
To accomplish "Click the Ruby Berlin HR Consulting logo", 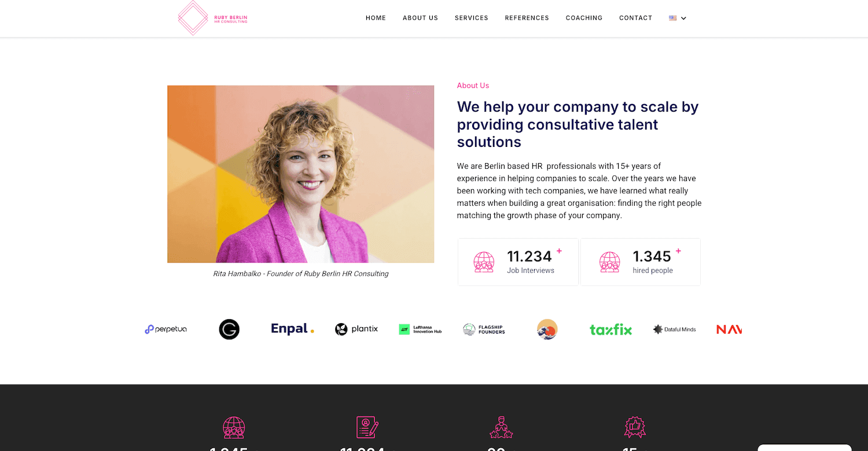I will click(212, 18).
